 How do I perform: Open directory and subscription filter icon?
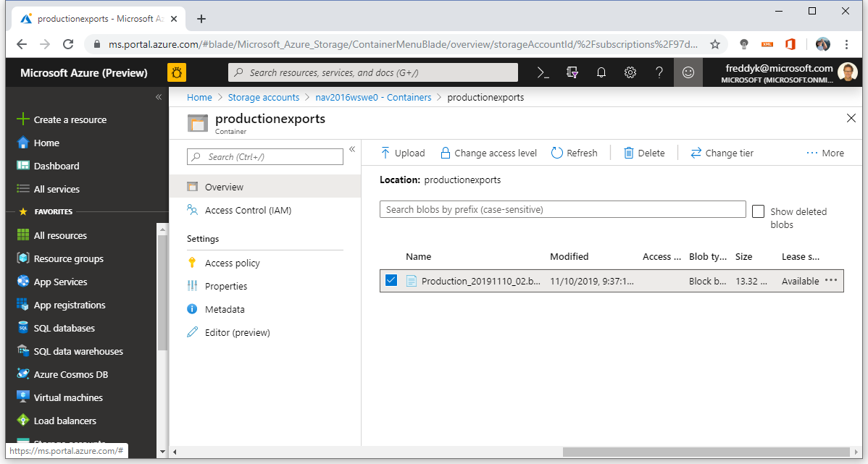click(x=572, y=72)
